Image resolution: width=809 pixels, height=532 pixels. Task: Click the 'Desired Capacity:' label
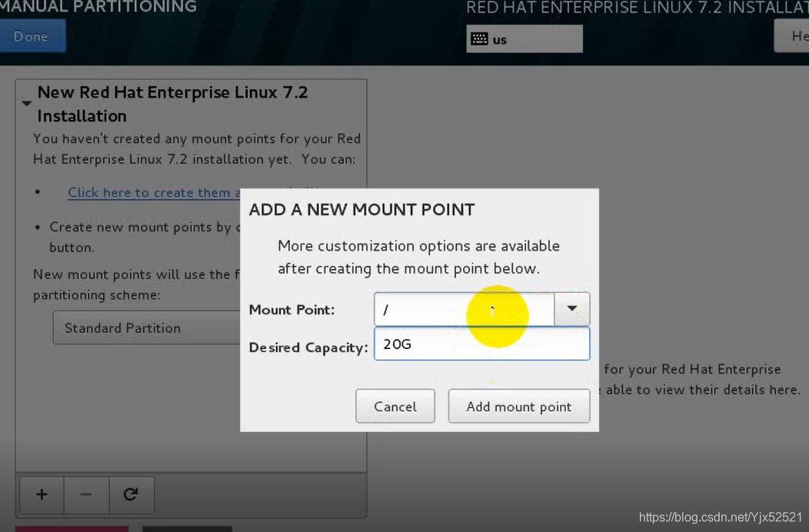pos(308,347)
